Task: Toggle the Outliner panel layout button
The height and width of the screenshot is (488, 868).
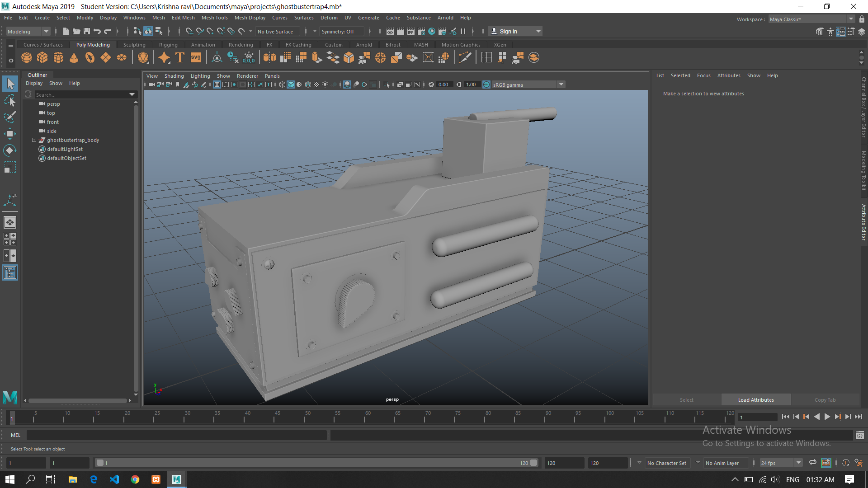Action: coord(10,273)
